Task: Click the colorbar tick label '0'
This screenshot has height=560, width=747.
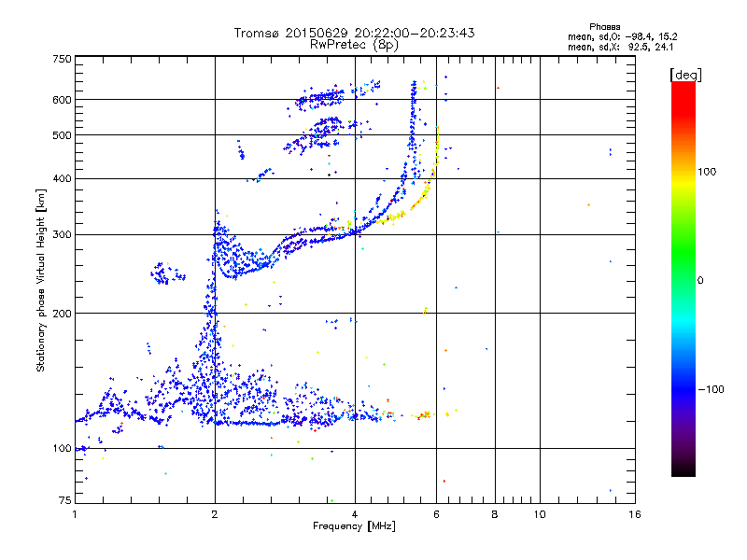Action: (699, 281)
